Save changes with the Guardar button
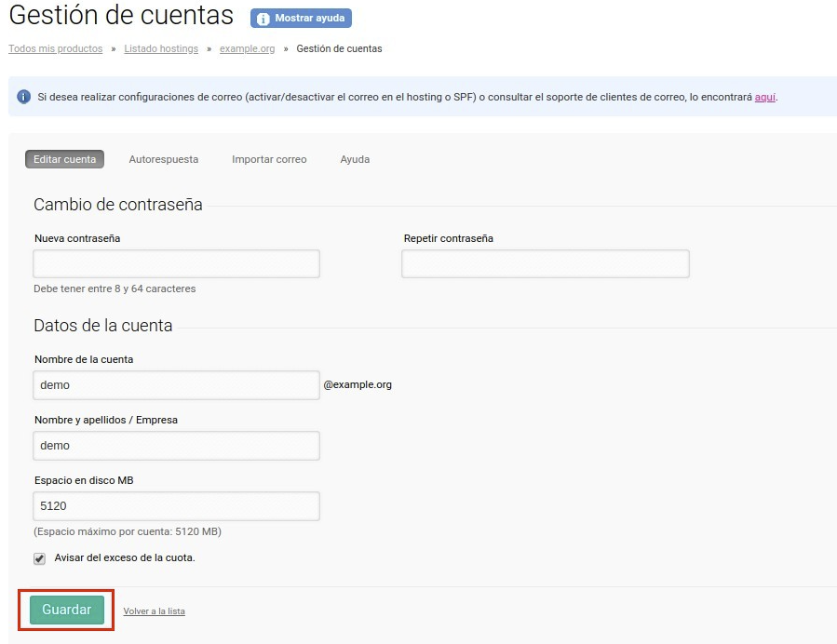837x644 pixels. [67, 610]
